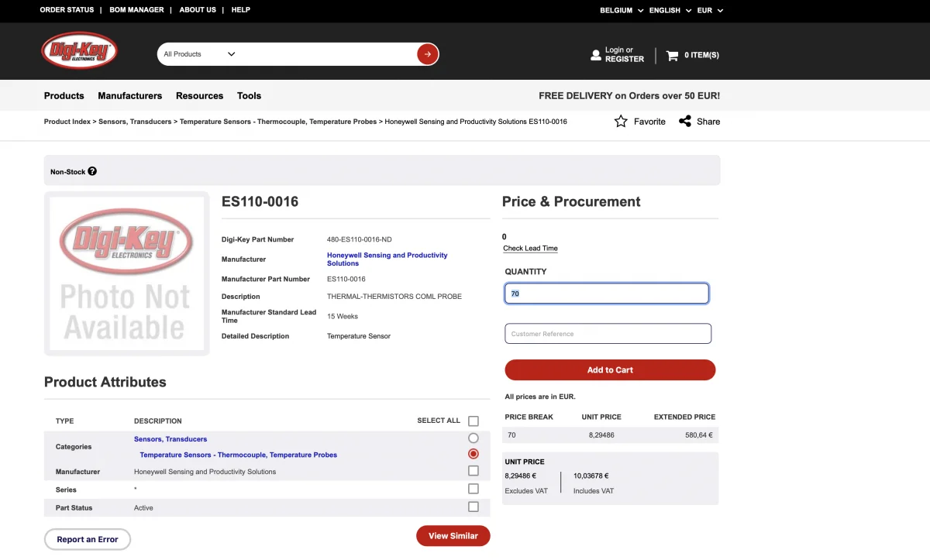930x560 pixels.
Task: Open the Resources menu
Action: click(199, 96)
